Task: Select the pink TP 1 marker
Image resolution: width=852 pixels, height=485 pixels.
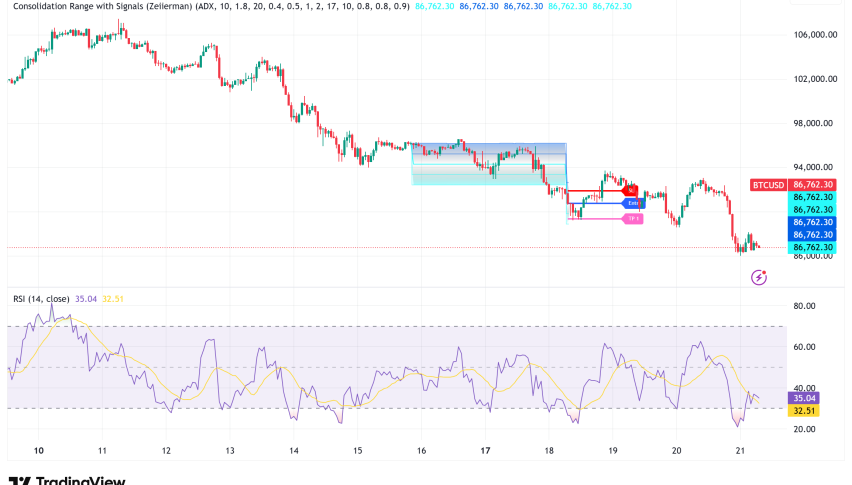Action: coord(632,218)
